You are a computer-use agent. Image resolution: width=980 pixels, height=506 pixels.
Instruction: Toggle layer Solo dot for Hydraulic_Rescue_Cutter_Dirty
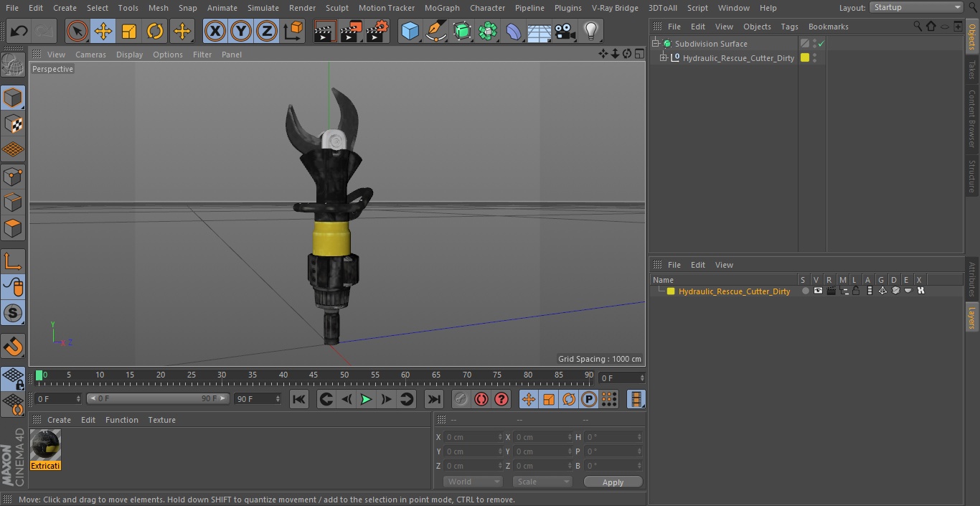point(805,291)
